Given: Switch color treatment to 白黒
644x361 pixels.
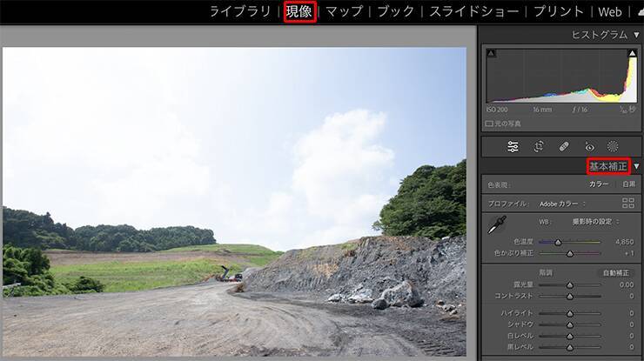Looking at the screenshot, I should [x=627, y=184].
